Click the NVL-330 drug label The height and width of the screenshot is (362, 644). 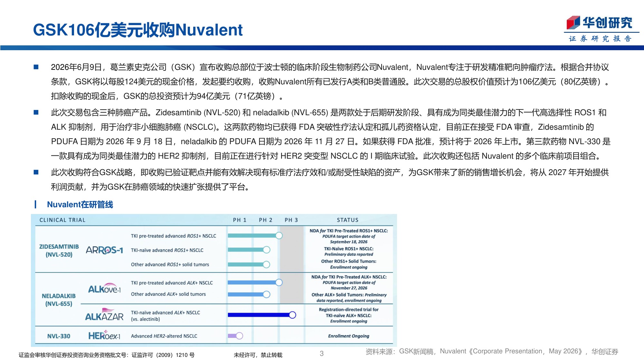pyautogui.click(x=59, y=336)
